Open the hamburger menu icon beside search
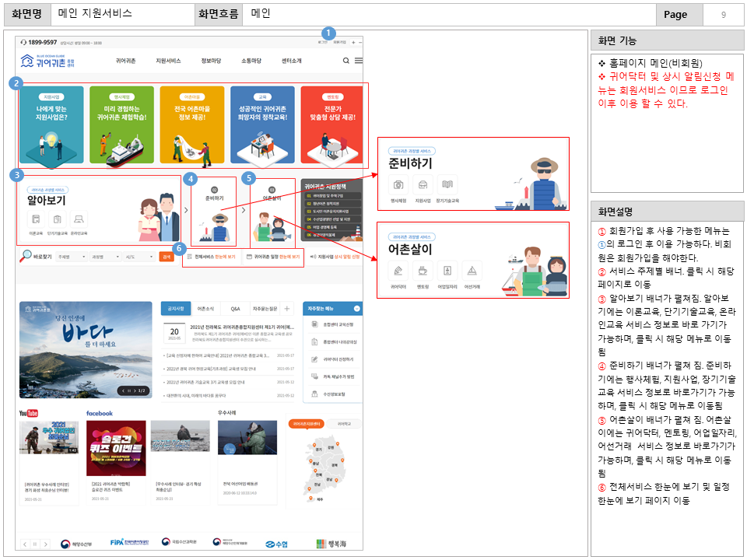This screenshot has width=747, height=560. [x=357, y=61]
